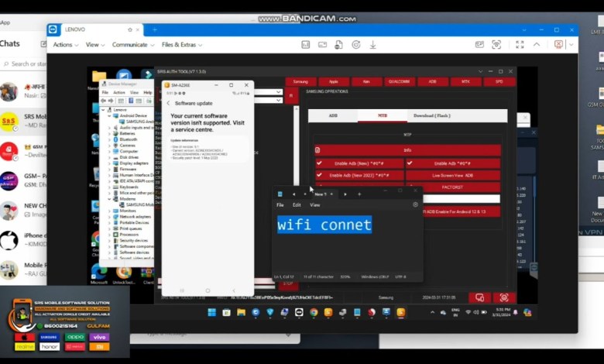
Task: Add a new tab in Notepad
Action: [x=359, y=194]
